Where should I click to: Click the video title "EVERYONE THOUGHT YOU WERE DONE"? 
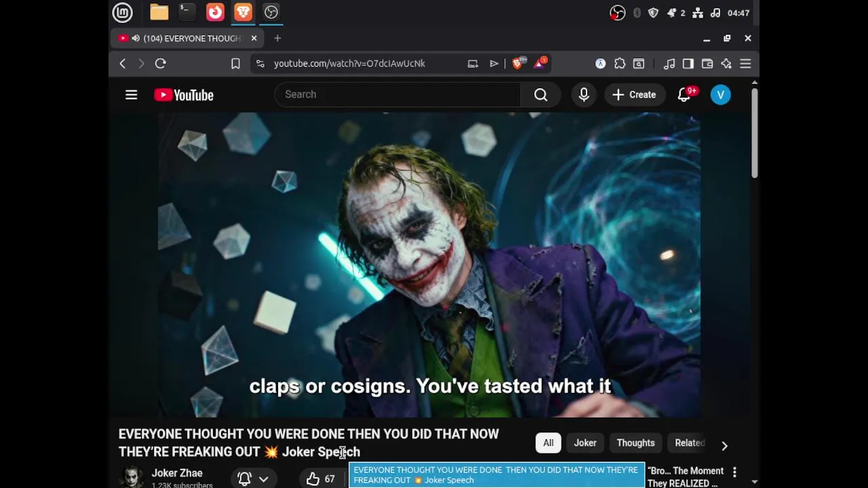pos(309,443)
